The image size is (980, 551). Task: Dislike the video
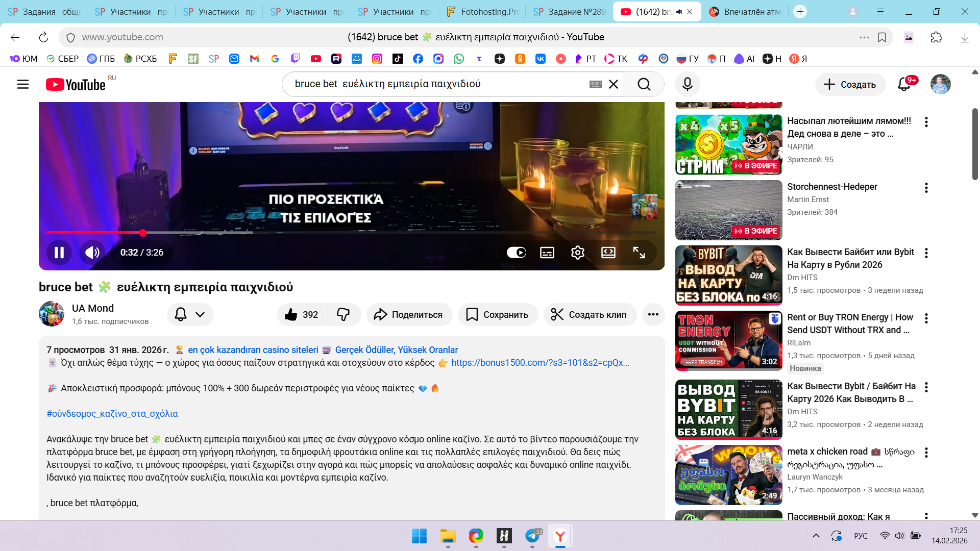343,315
